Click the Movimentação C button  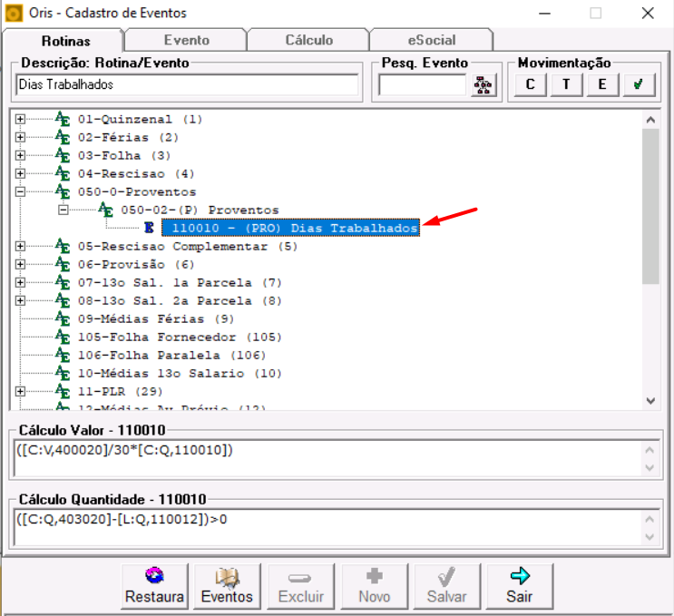(x=530, y=84)
